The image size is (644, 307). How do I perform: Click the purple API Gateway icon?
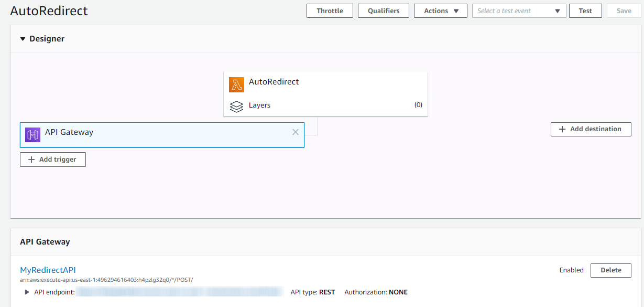click(33, 135)
